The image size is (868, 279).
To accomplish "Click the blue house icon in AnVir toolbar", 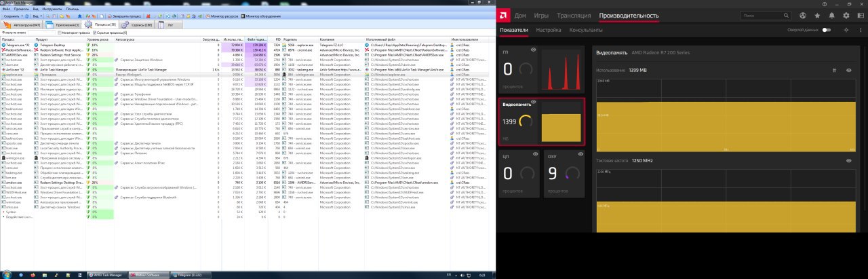I will tap(79, 16).
